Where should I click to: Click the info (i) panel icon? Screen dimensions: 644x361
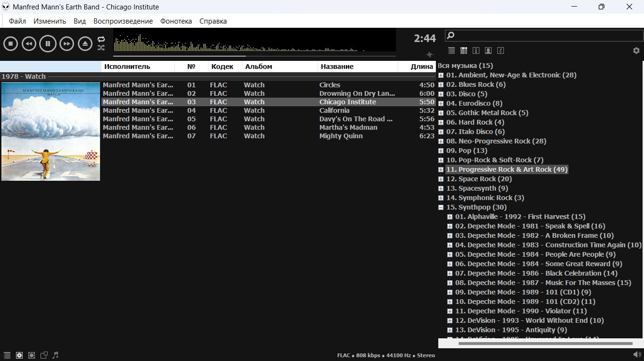coord(476,50)
